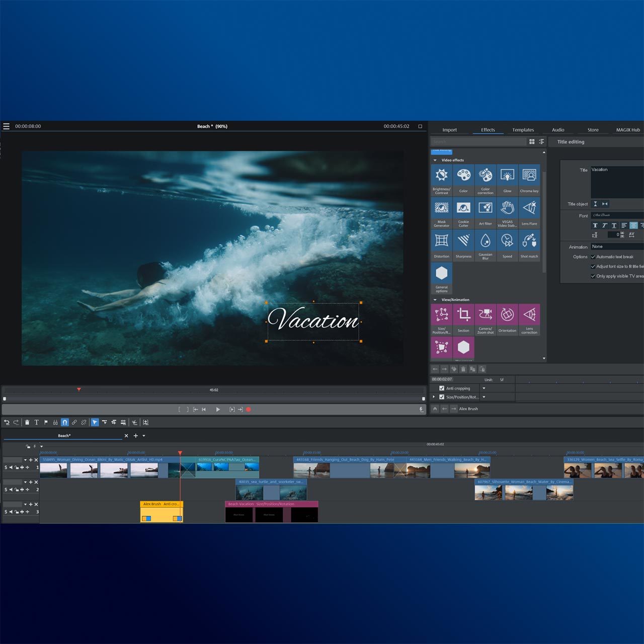The height and width of the screenshot is (644, 644).
Task: Toggle the magnet snapping button
Action: point(65,422)
